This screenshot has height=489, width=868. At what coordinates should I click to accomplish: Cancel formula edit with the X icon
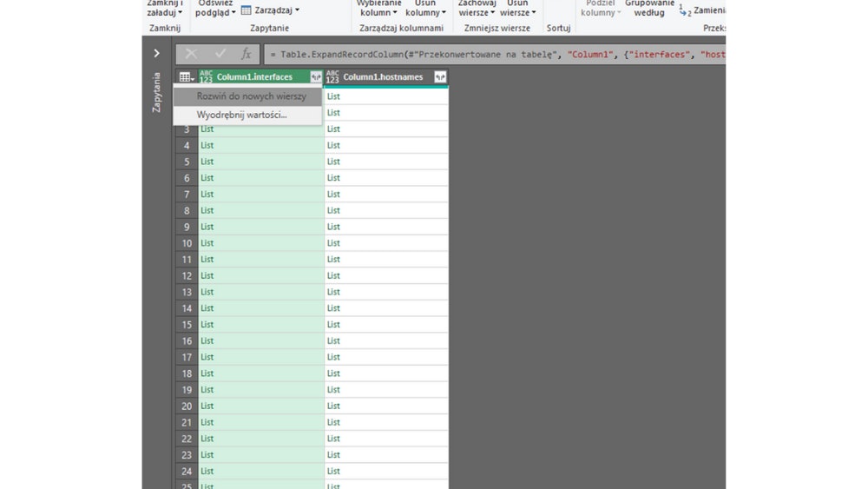tap(191, 54)
